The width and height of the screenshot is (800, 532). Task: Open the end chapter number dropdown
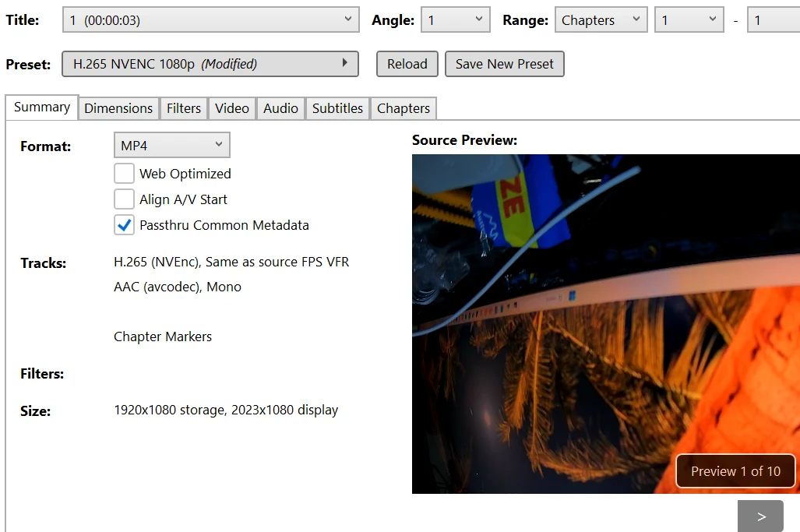click(773, 20)
